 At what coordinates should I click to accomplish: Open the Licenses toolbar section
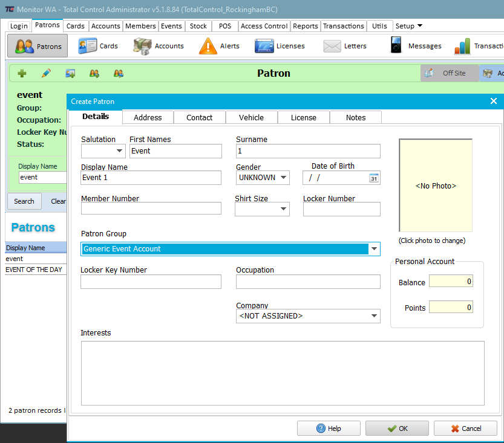click(280, 46)
